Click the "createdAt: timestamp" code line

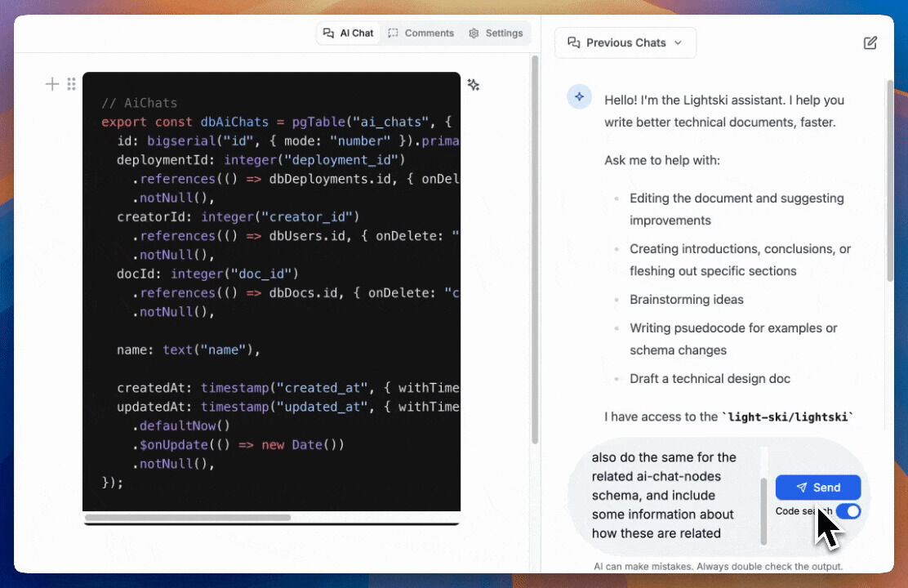pyautogui.click(x=287, y=388)
